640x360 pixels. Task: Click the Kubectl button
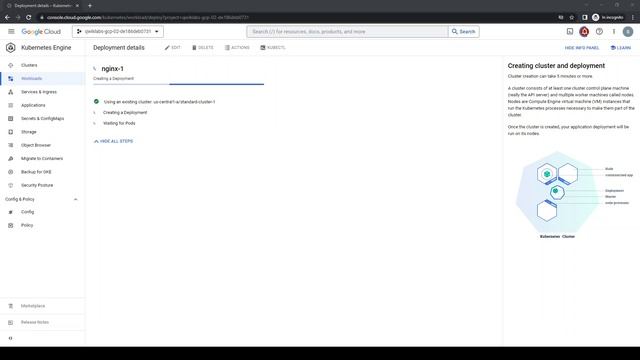pyautogui.click(x=273, y=48)
